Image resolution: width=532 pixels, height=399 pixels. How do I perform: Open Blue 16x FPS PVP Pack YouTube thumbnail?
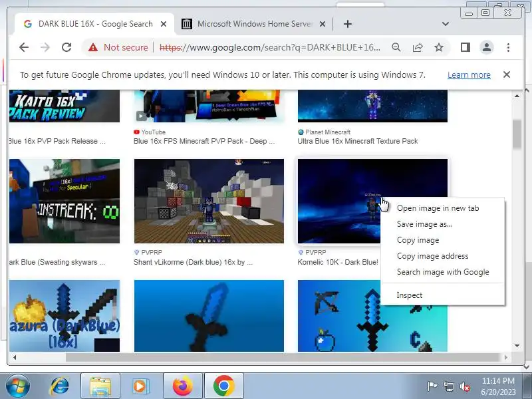[209, 106]
